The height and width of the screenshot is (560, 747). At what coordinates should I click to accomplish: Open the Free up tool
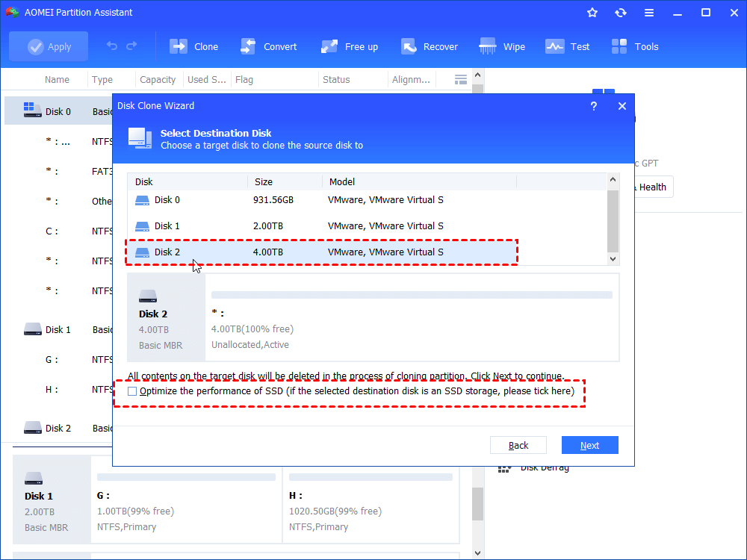click(349, 46)
